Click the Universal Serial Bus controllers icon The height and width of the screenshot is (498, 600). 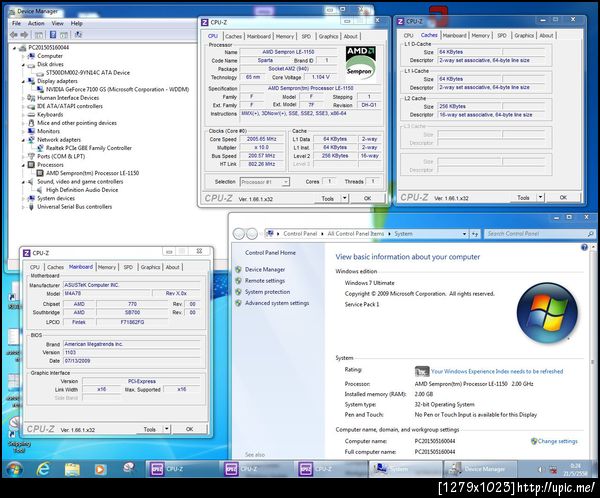[31, 207]
